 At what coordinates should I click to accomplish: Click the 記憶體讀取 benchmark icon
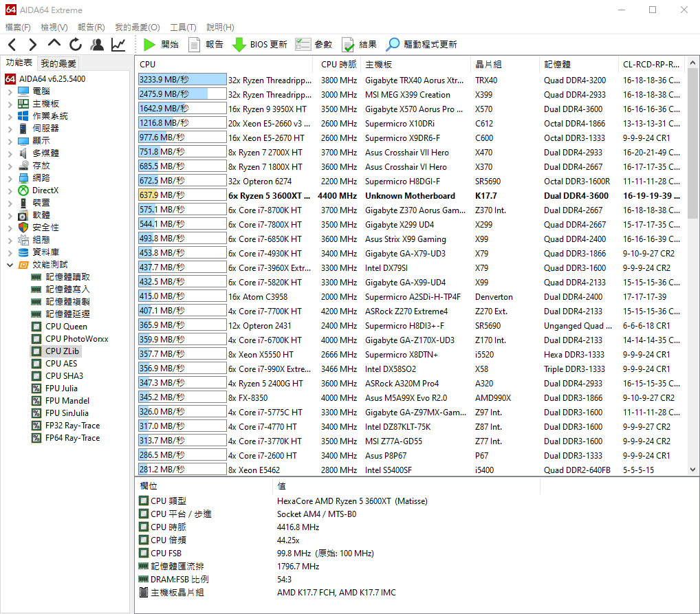point(36,277)
